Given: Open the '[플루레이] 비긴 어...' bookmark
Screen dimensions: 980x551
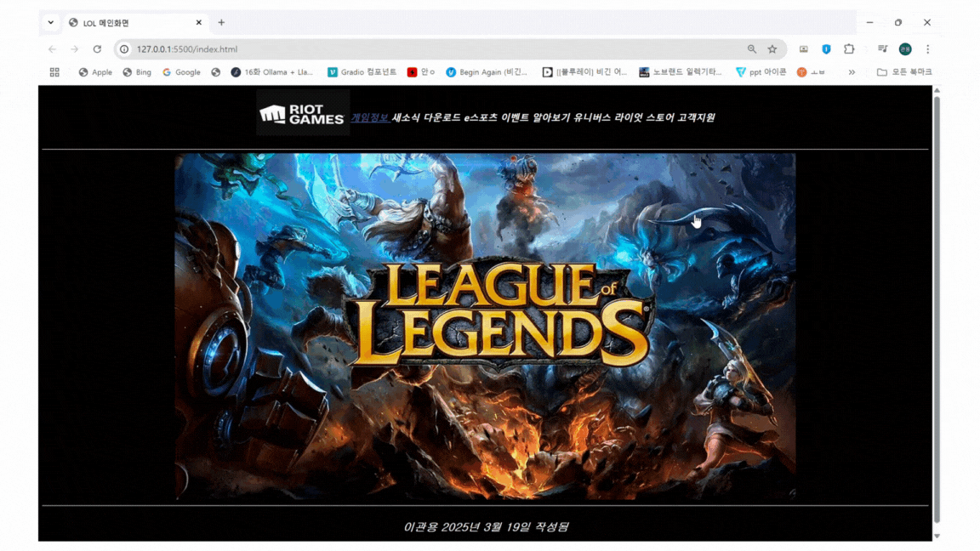Looking at the screenshot, I should pos(584,72).
